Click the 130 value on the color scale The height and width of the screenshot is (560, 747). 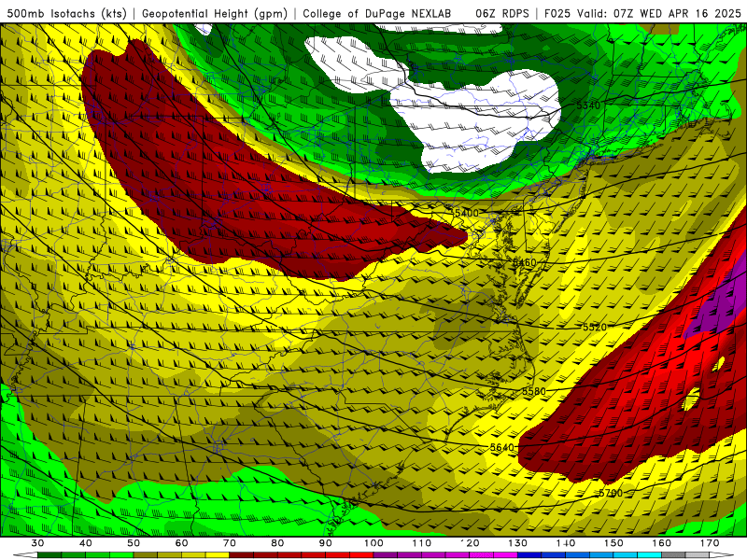518,543
